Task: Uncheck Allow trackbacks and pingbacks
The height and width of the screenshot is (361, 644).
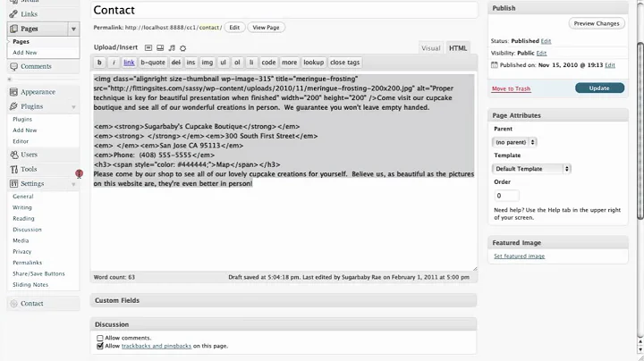Action: pos(100,346)
